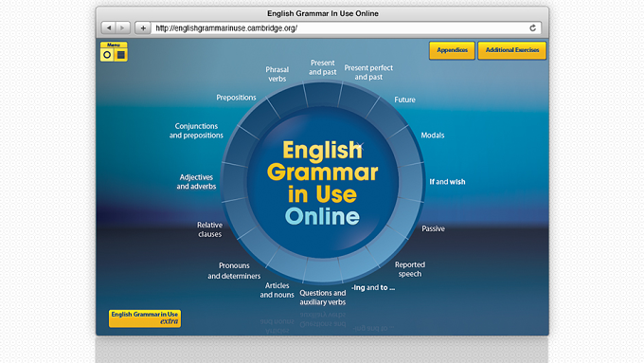Select the -ing and to ... topic

[373, 288]
